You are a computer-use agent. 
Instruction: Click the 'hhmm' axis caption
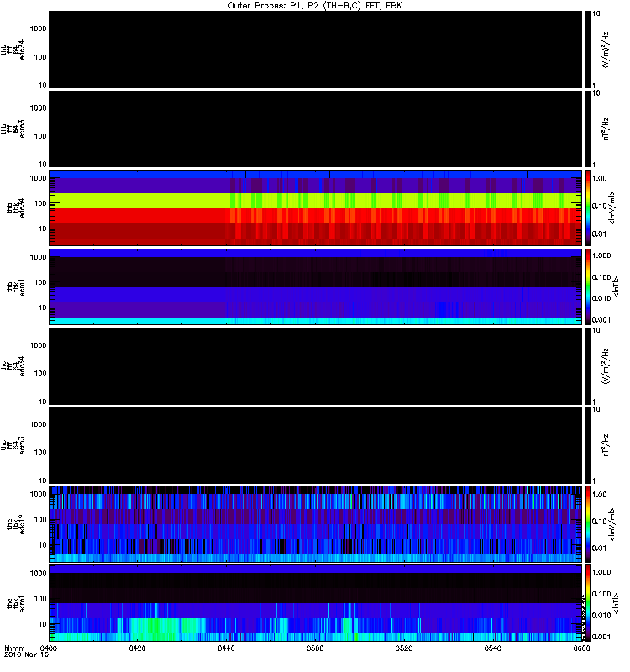click(14, 648)
